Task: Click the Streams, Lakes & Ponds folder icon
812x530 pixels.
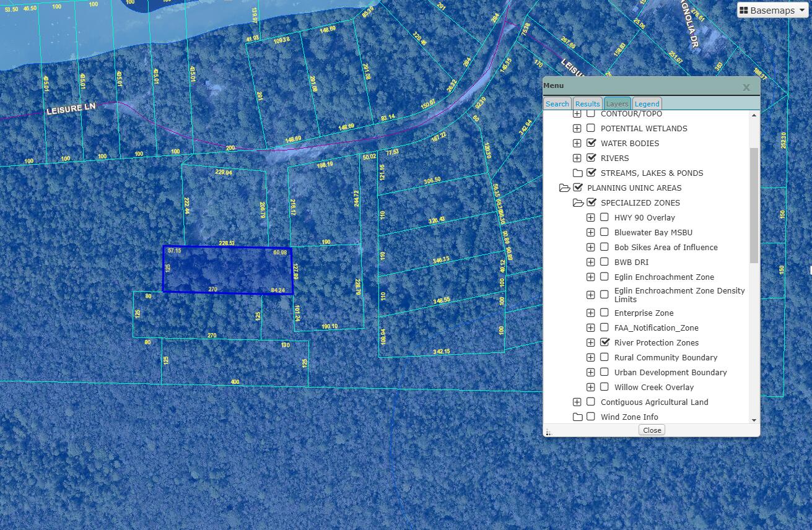Action: (577, 173)
